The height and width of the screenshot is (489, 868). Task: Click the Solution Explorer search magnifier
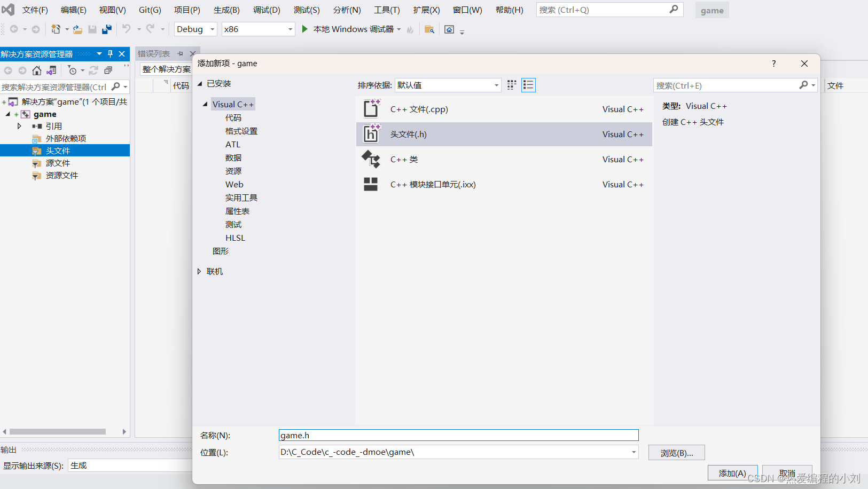[115, 86]
